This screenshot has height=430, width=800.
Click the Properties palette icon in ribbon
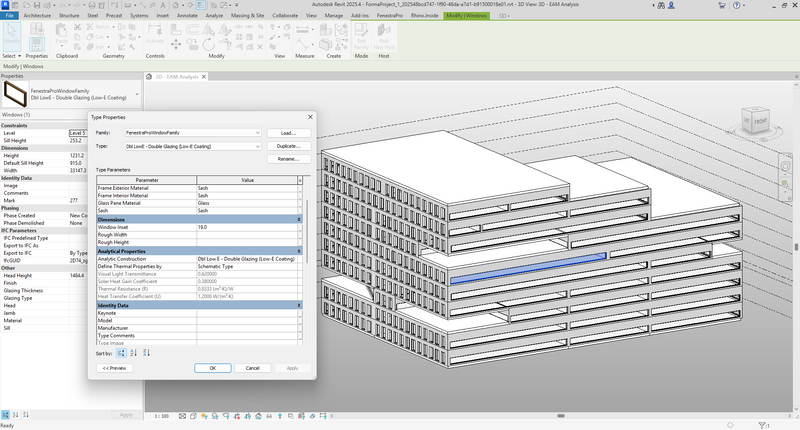[x=37, y=44]
